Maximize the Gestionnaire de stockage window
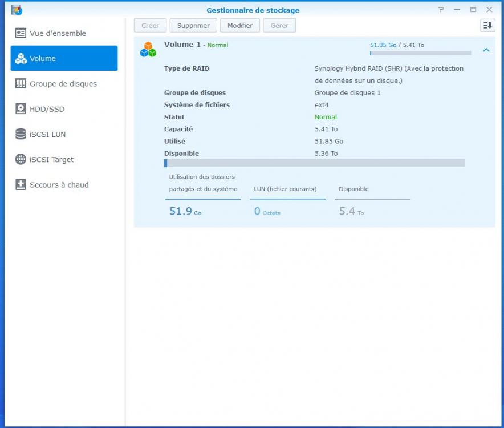This screenshot has height=428, width=504. tap(473, 10)
